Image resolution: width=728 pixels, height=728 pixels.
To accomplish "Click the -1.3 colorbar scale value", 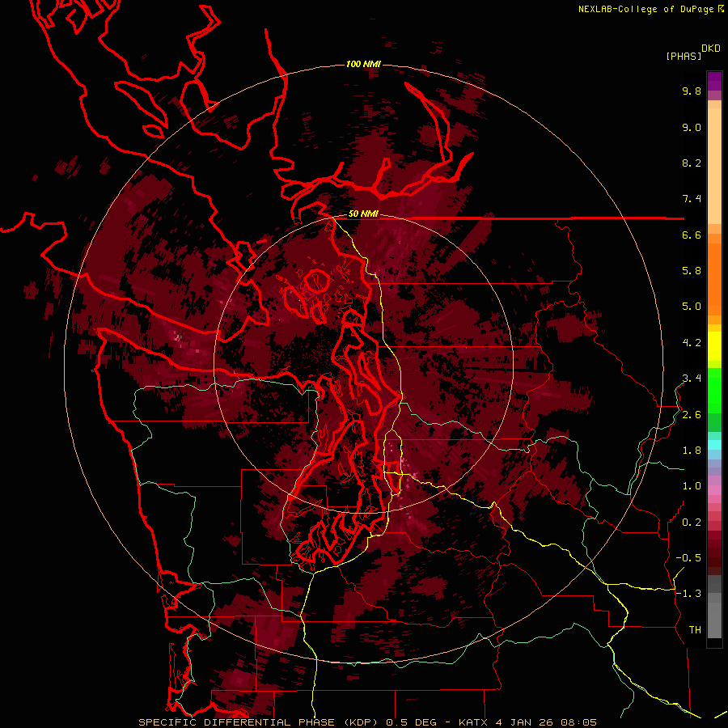I will 688,594.
